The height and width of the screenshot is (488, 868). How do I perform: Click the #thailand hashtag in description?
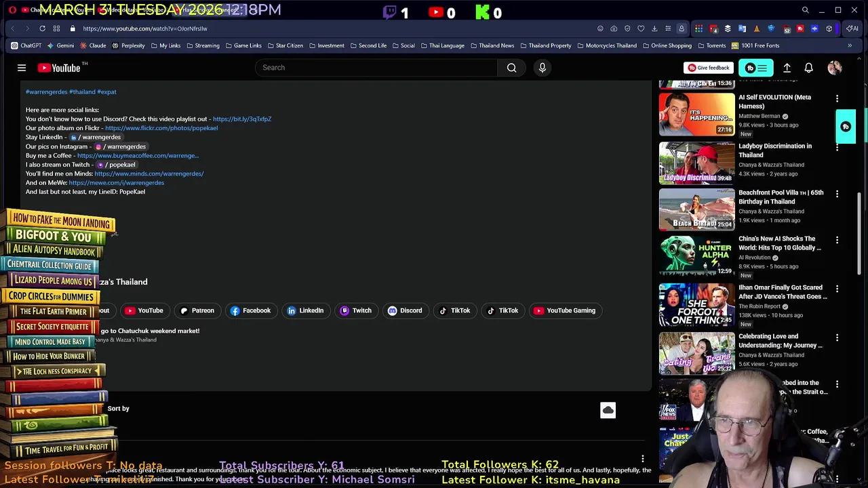point(82,92)
